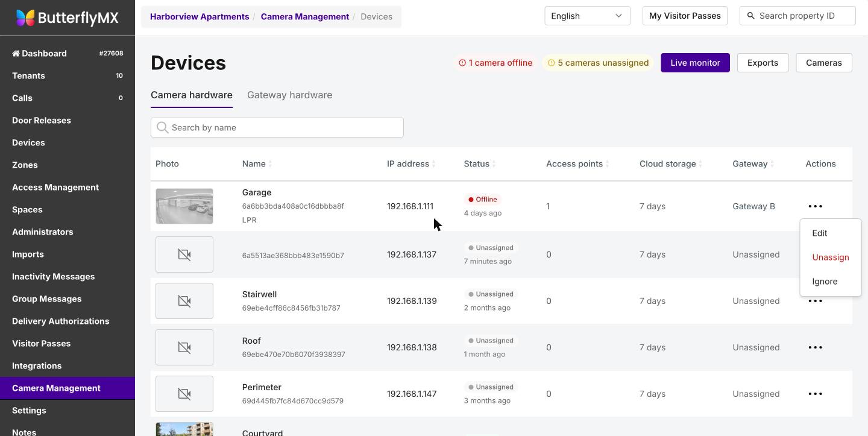Viewport: 868px width, 436px height.
Task: Click the Garage camera name
Action: pyautogui.click(x=257, y=192)
